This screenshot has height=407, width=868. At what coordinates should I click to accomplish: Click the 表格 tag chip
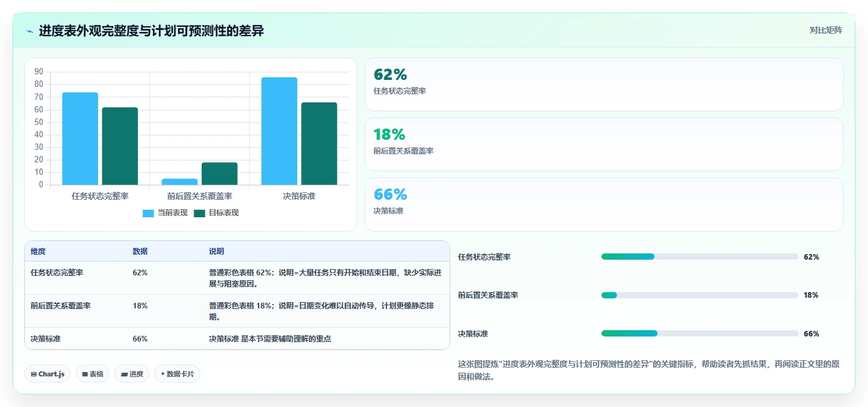click(92, 374)
